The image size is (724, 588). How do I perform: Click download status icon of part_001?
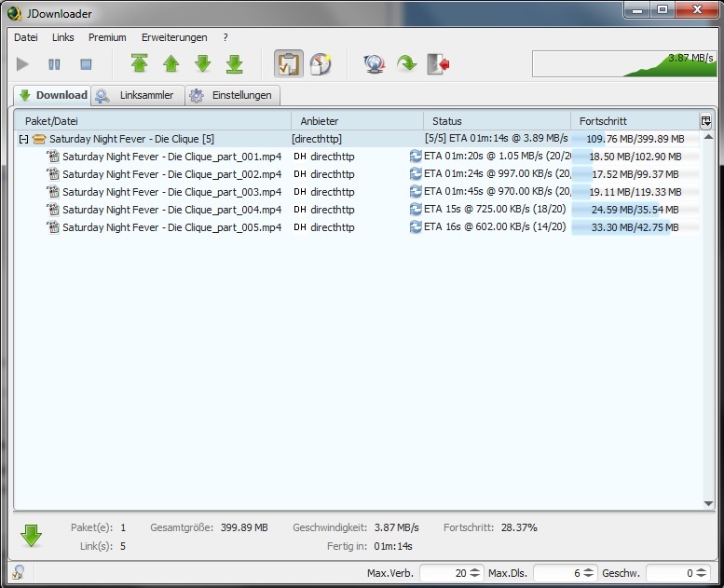click(x=416, y=157)
